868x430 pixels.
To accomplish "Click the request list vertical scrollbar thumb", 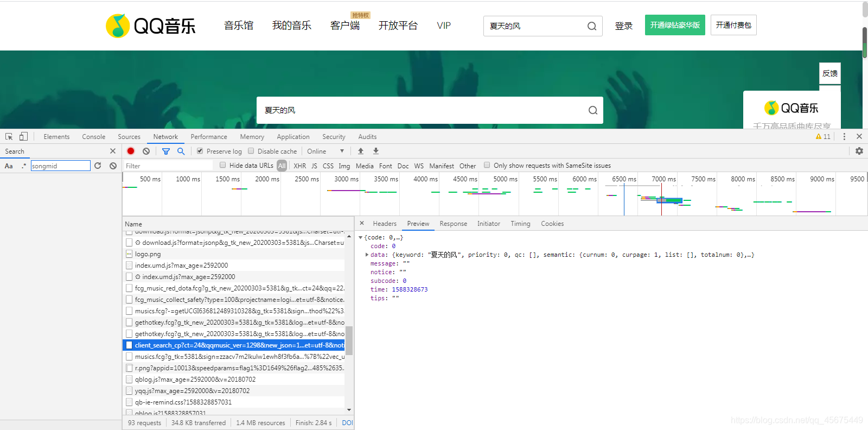I will [x=349, y=340].
